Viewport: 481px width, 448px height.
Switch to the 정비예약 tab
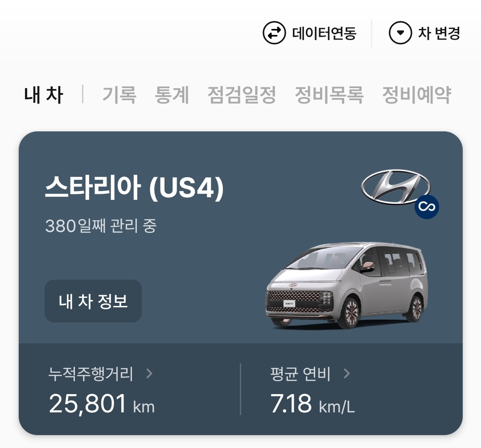tap(416, 95)
